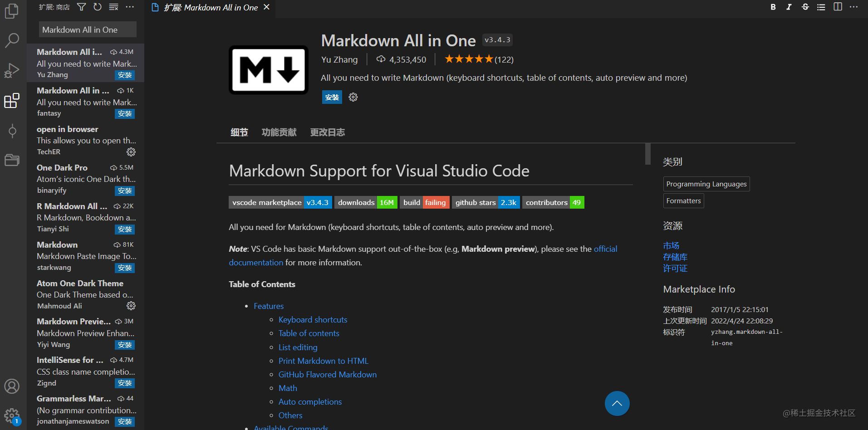The width and height of the screenshot is (868, 430).
Task: Toggle Markdown bold formatting in the editor toolbar
Action: (773, 7)
